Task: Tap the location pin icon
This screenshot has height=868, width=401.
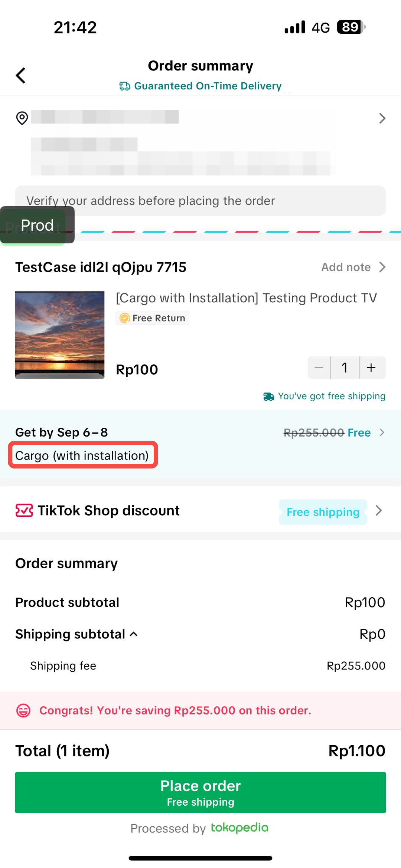Action: [22, 118]
